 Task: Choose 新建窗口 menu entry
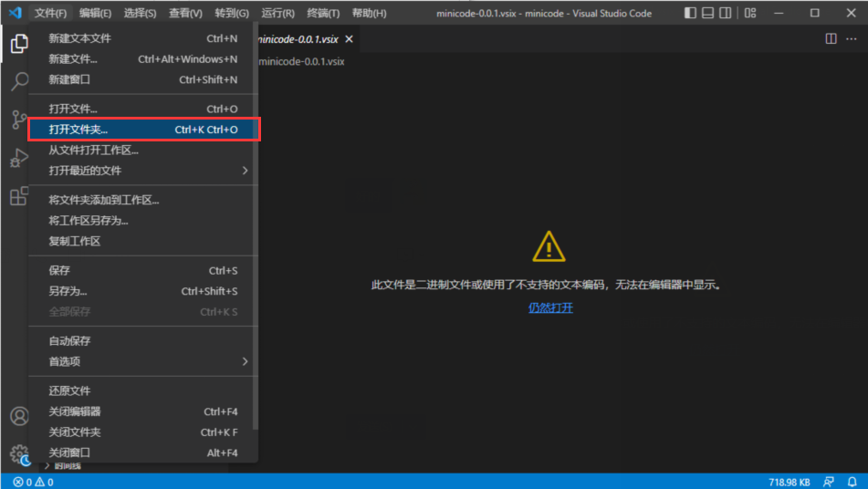142,79
